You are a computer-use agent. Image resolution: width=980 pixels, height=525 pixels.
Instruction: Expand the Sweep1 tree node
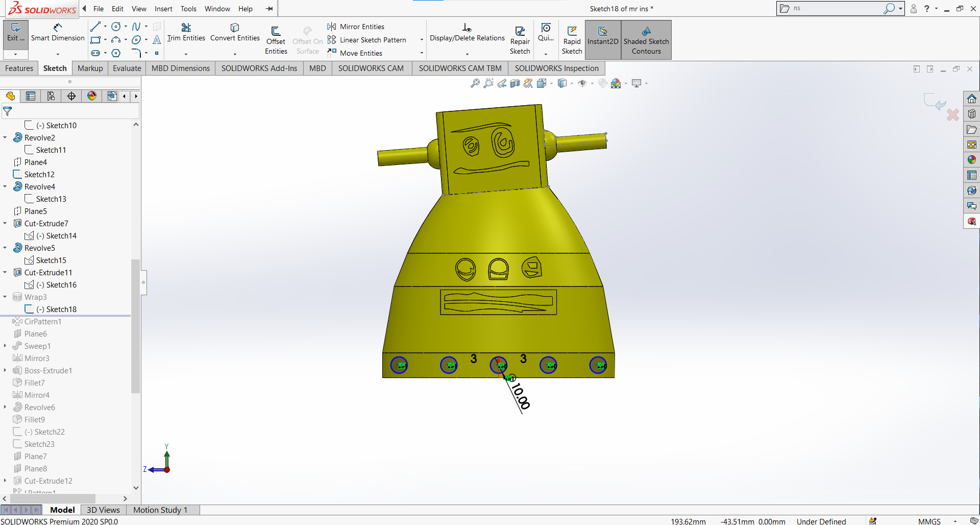click(x=5, y=346)
